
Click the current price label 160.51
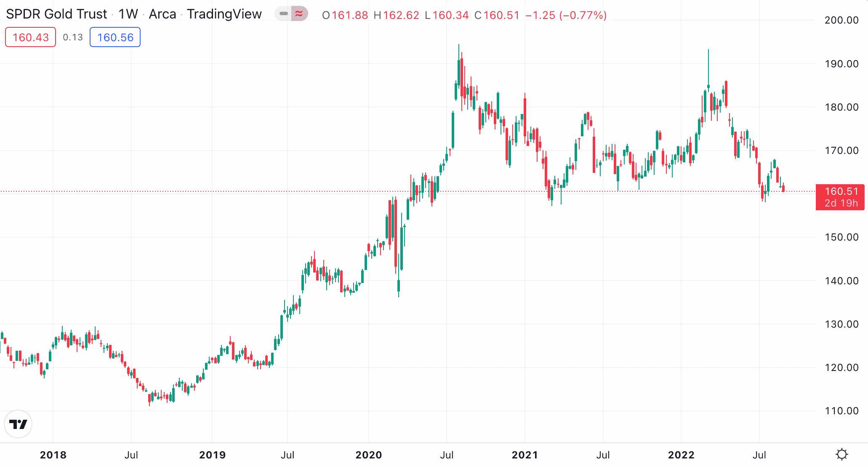coord(841,191)
